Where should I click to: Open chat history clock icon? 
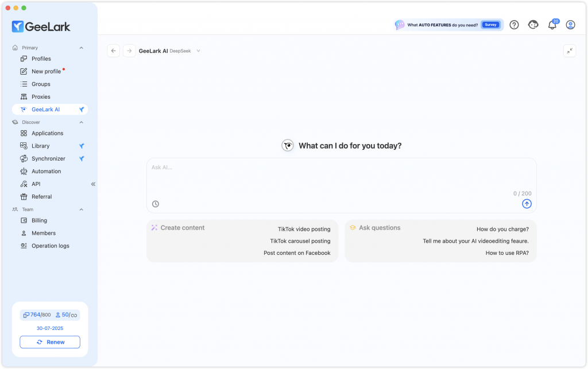[x=156, y=204]
